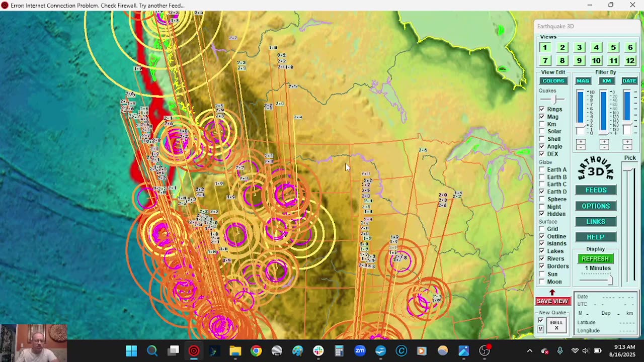Open the LINKS panel
The width and height of the screenshot is (644, 362).
pos(596,222)
